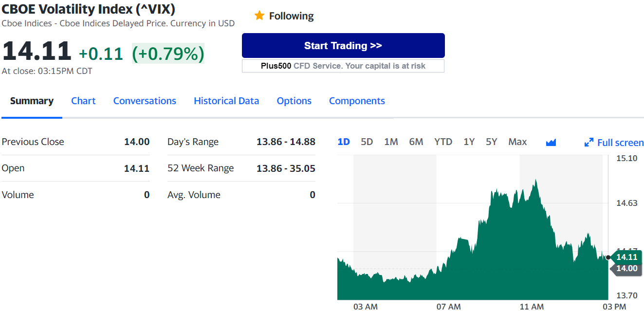This screenshot has height=311, width=644.
Task: Click the Previous Close value 14.00
Action: tap(137, 142)
